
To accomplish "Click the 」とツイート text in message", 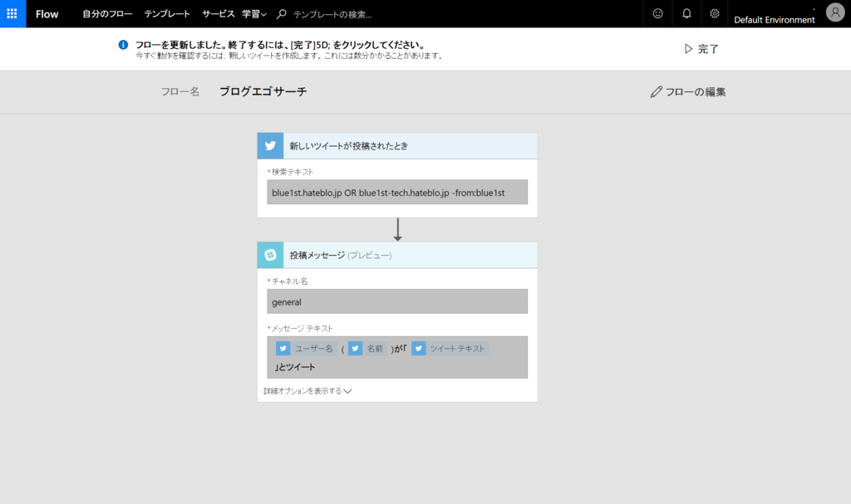I will (295, 367).
